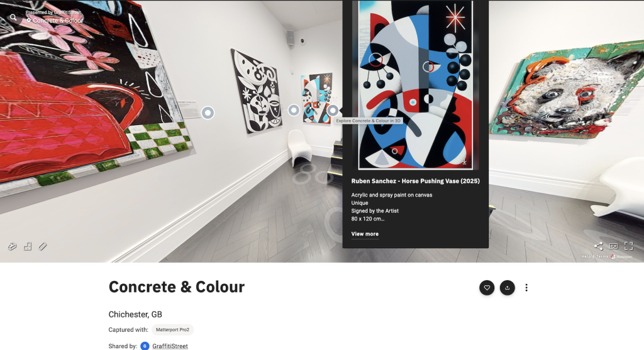
Task: Toggle fullscreen viewing mode
Action: coord(628,246)
